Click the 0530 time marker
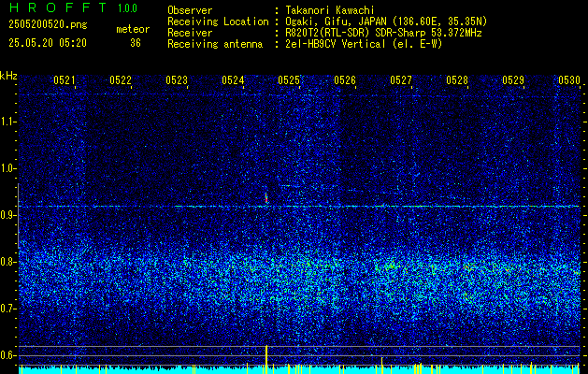This screenshot has height=374, width=588. (569, 79)
